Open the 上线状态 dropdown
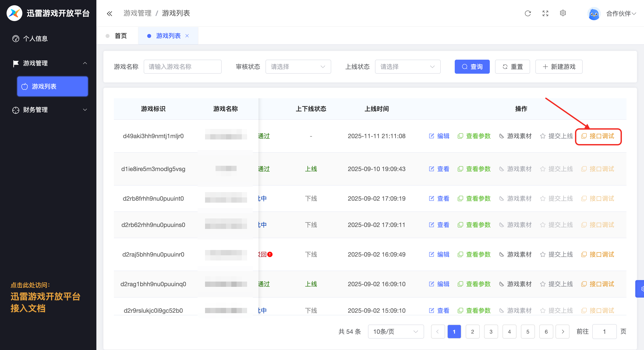The image size is (644, 350). tap(407, 67)
